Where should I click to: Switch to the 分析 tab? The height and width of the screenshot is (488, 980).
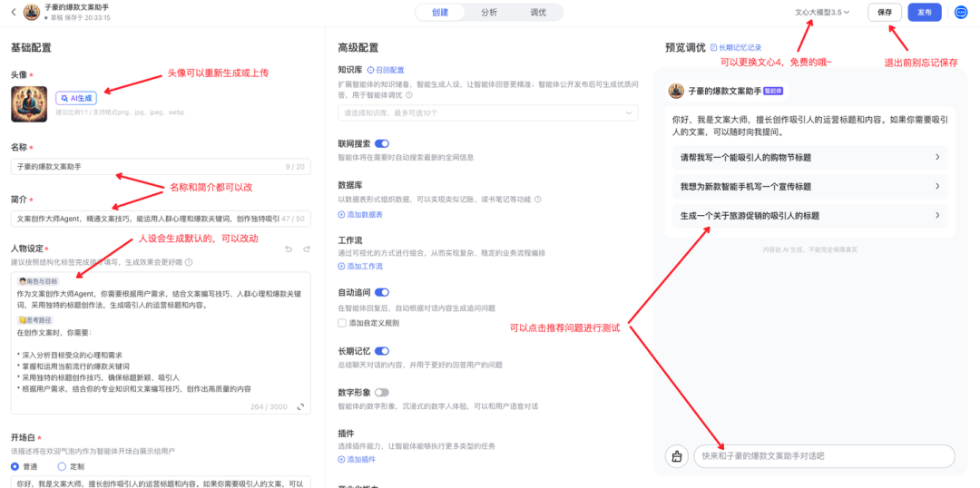[x=489, y=13]
